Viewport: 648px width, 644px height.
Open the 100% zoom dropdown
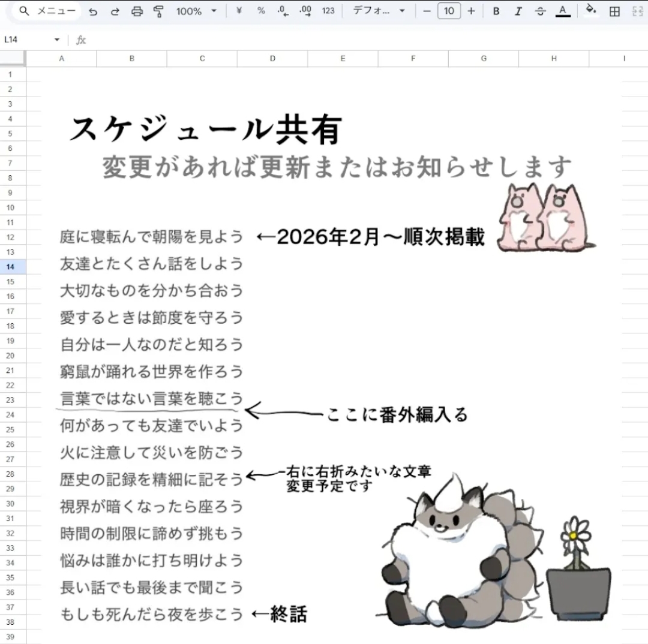tap(196, 11)
